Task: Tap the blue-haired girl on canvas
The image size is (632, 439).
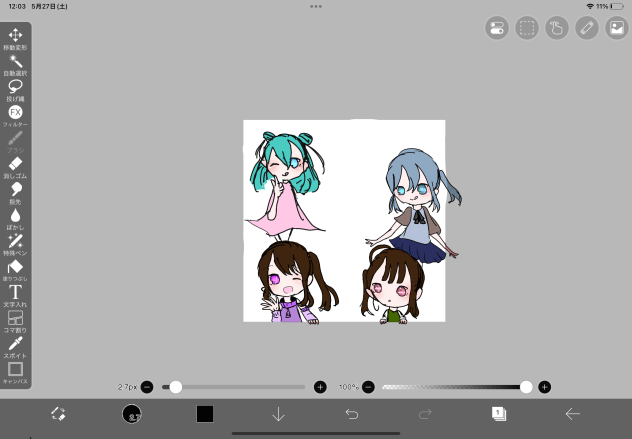Action: click(415, 206)
